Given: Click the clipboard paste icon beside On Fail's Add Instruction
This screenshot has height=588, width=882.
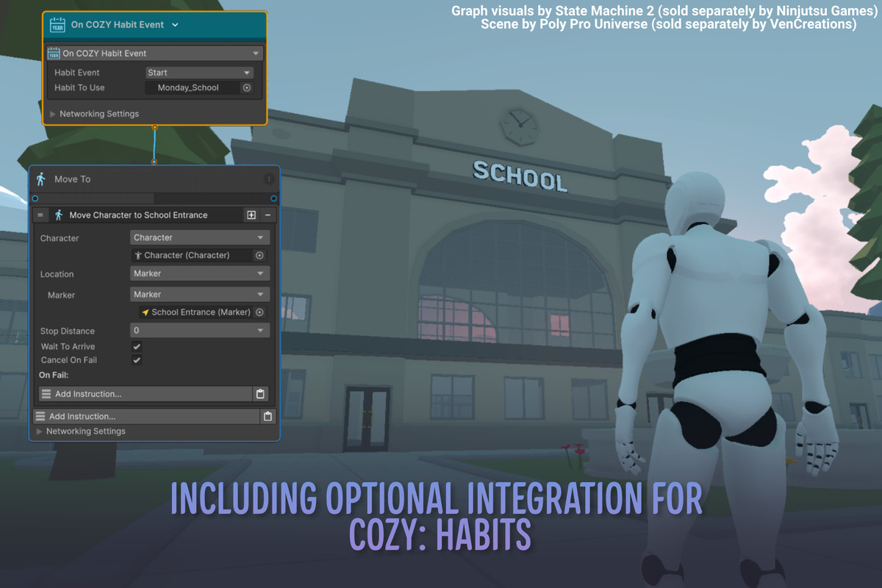Looking at the screenshot, I should tap(260, 393).
